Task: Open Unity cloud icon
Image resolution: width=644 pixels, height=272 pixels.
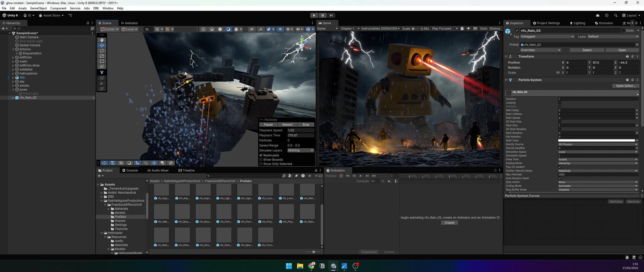Action: pos(598,15)
